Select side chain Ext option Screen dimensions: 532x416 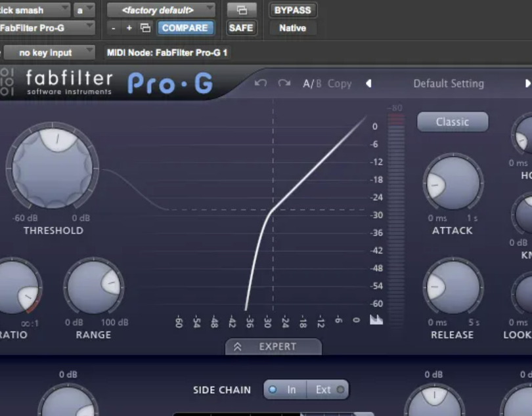point(328,390)
